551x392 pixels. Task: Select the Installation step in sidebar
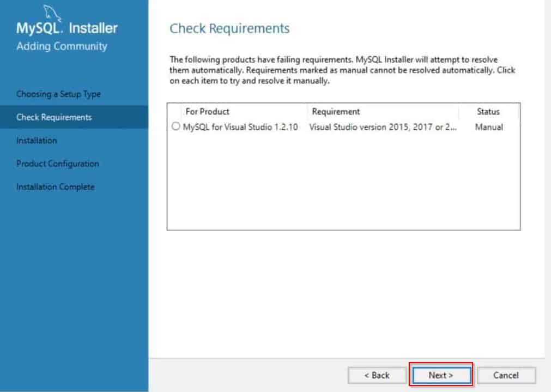pos(37,140)
